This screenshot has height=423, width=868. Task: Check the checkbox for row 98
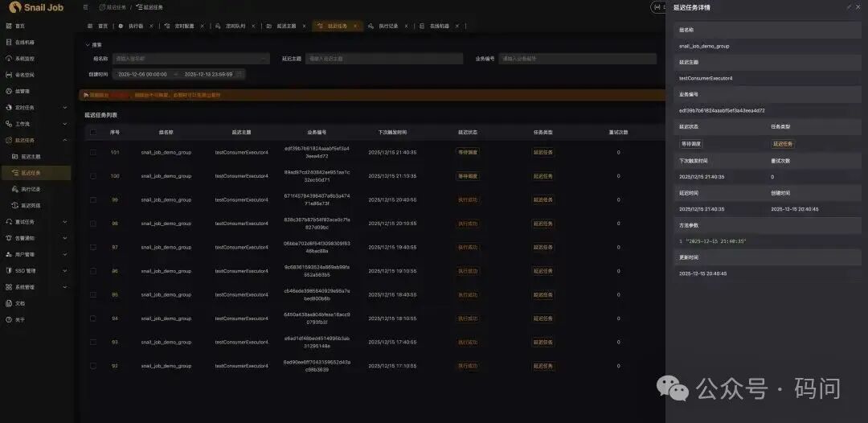(93, 224)
